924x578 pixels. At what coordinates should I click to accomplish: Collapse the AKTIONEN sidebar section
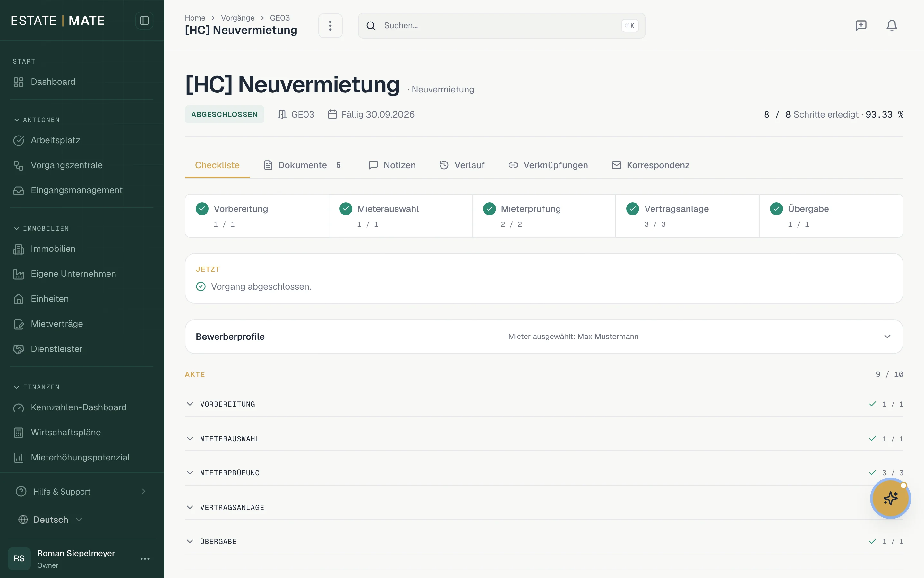(37, 120)
